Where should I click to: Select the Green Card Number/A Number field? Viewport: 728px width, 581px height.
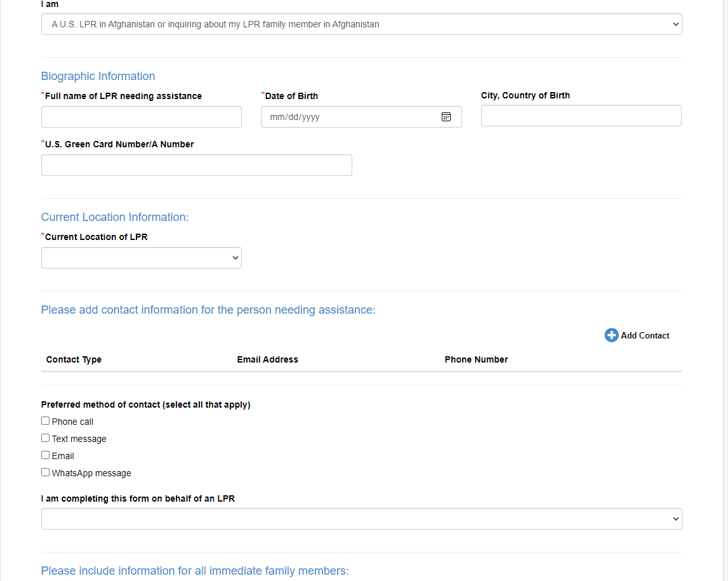coord(196,165)
